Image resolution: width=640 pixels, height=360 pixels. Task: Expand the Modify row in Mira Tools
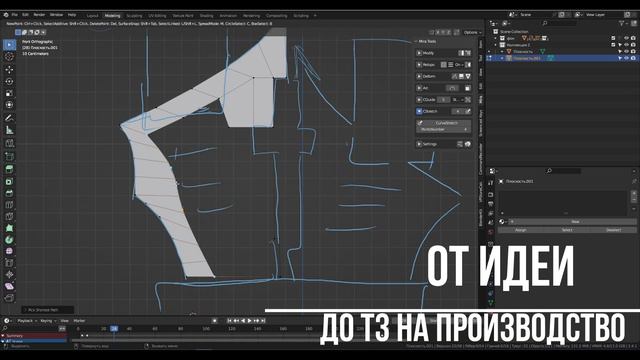(x=419, y=53)
